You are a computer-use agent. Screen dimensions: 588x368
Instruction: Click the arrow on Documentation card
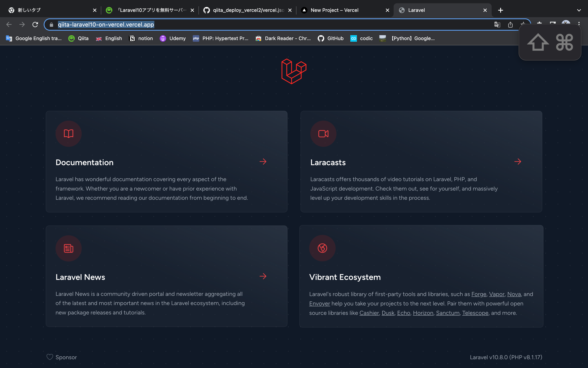click(x=263, y=162)
